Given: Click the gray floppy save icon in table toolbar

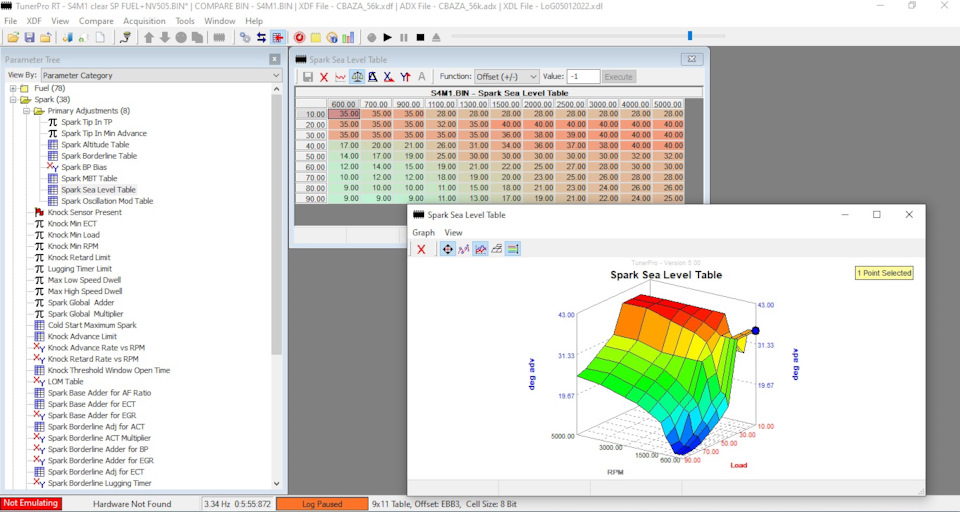Looking at the screenshot, I should tap(308, 77).
